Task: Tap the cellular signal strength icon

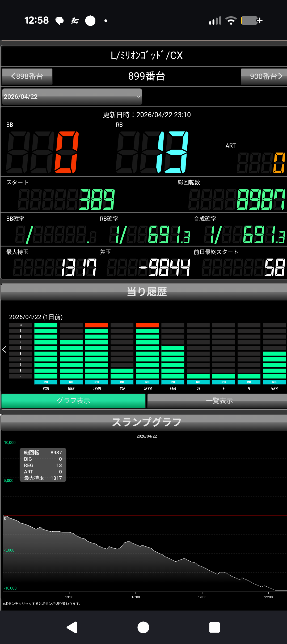Action: pyautogui.click(x=215, y=21)
